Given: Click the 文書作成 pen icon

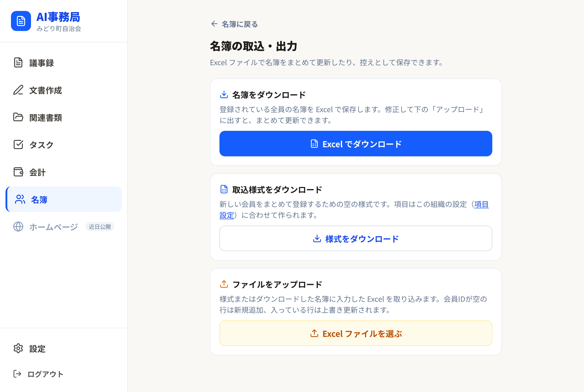Looking at the screenshot, I should point(18,90).
